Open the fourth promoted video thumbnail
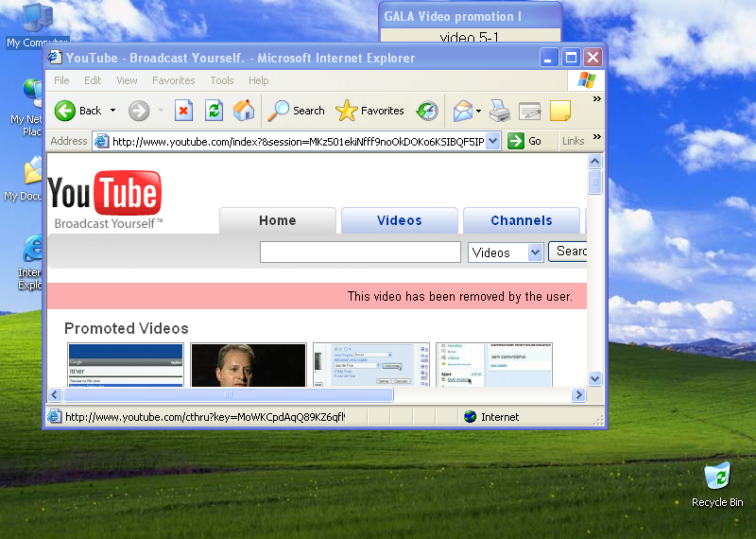 [493, 365]
